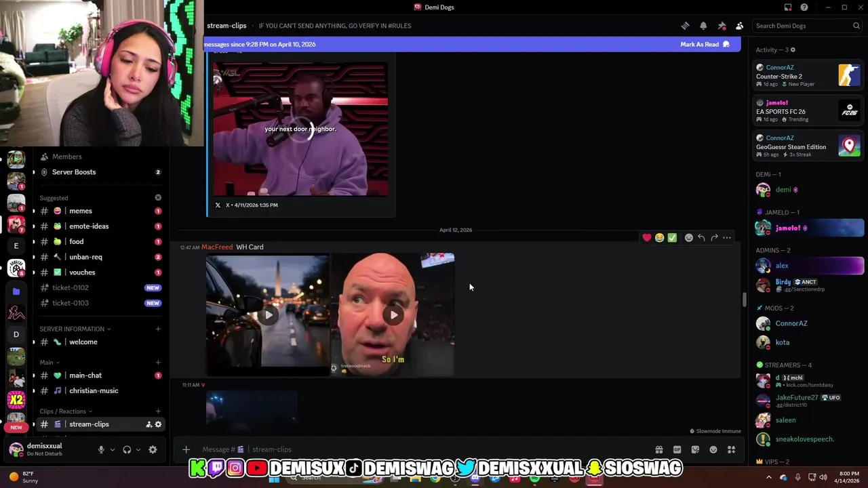Click the plus attachment button
The image size is (868, 488).
coord(186,449)
